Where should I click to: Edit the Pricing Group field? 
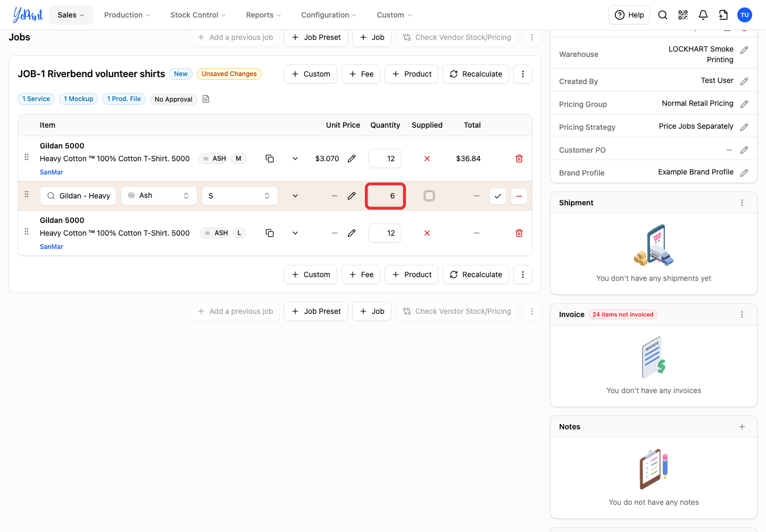point(744,104)
